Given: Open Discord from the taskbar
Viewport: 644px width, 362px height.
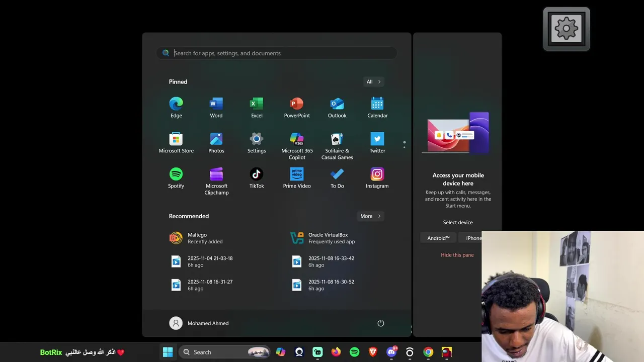Looking at the screenshot, I should (391, 352).
